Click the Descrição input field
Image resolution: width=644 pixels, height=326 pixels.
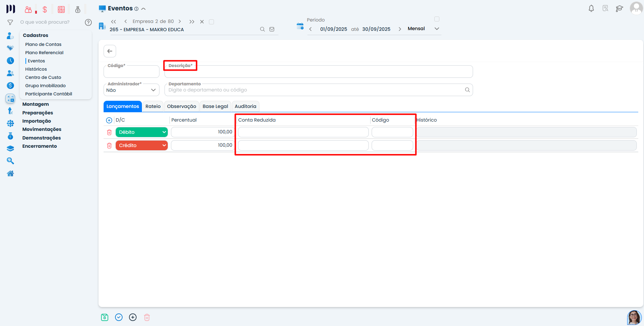click(x=318, y=72)
